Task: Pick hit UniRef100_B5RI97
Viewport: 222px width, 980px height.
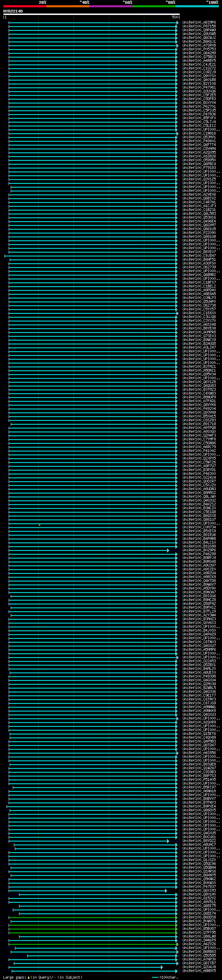Action: 199,787
